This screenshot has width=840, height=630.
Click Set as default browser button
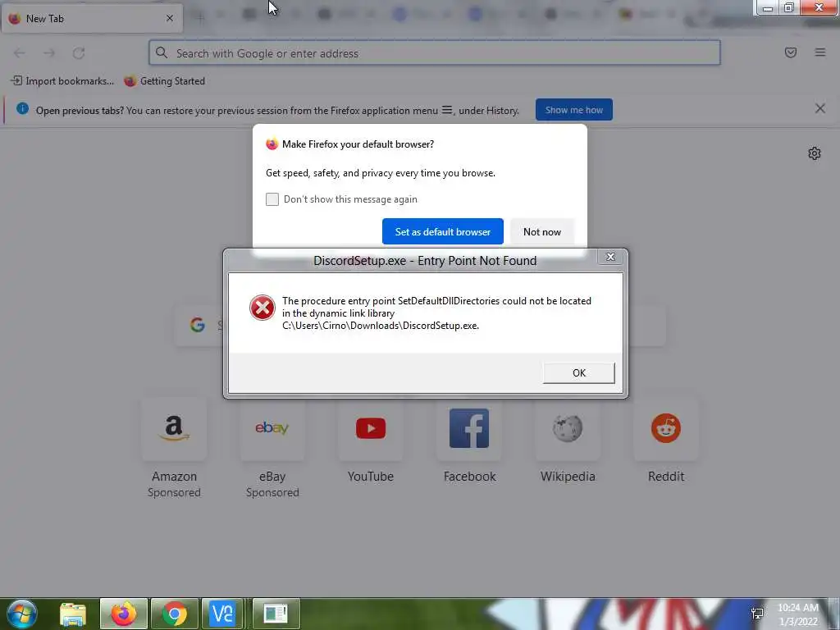click(x=442, y=231)
